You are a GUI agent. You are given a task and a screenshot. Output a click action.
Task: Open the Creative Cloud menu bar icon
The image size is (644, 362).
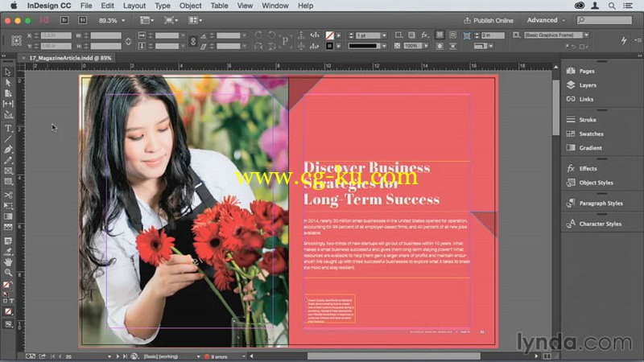coord(580,6)
